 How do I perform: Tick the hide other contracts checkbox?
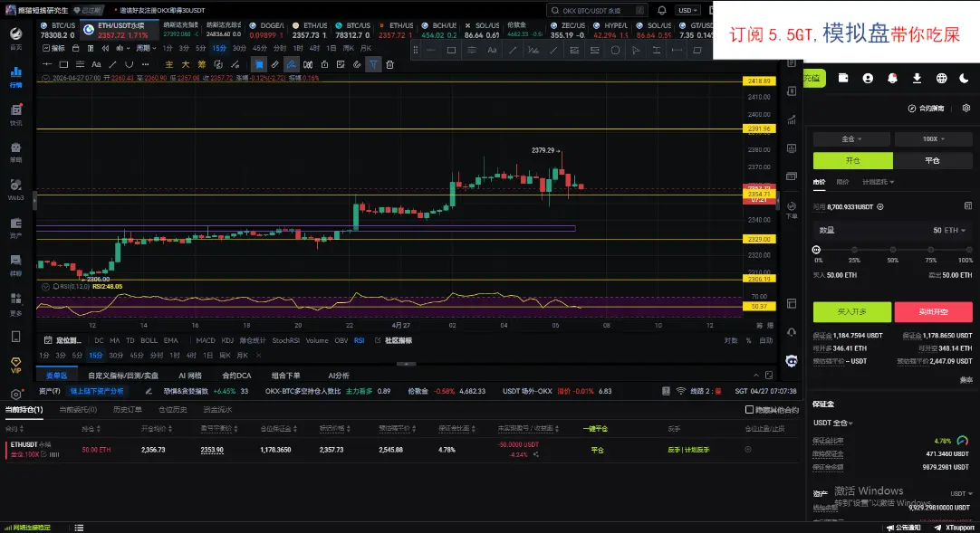749,409
